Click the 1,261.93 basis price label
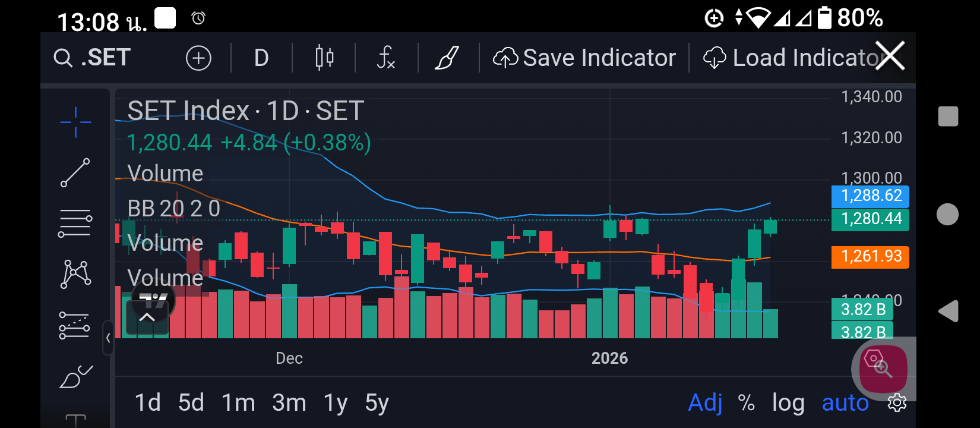 [x=870, y=257]
